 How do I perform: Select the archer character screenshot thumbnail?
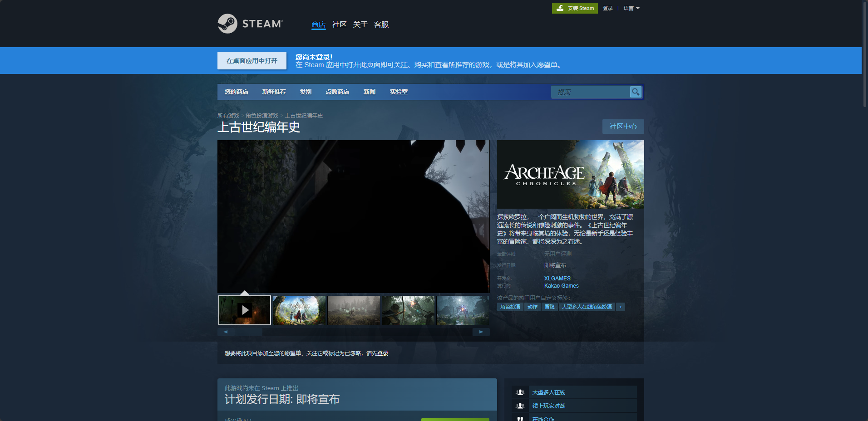[408, 310]
